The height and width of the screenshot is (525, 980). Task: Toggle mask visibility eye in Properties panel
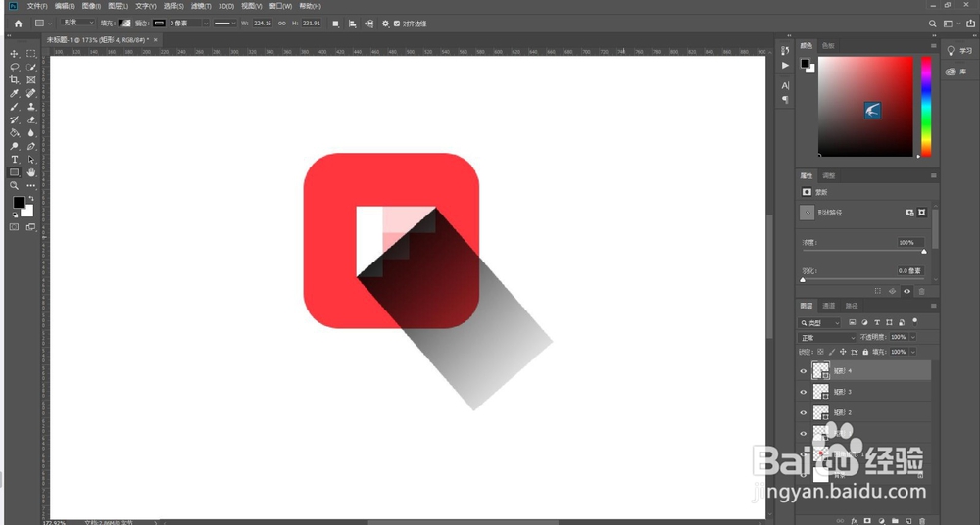click(906, 291)
